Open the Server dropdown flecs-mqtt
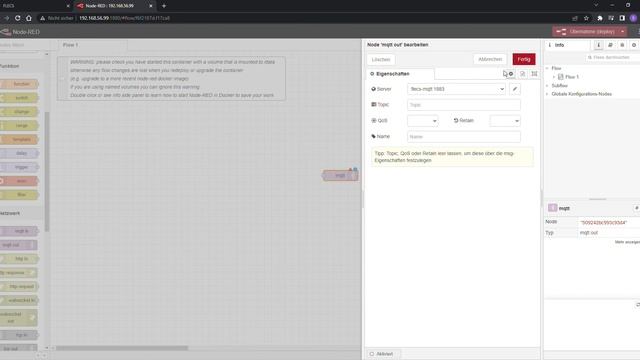 (x=456, y=89)
